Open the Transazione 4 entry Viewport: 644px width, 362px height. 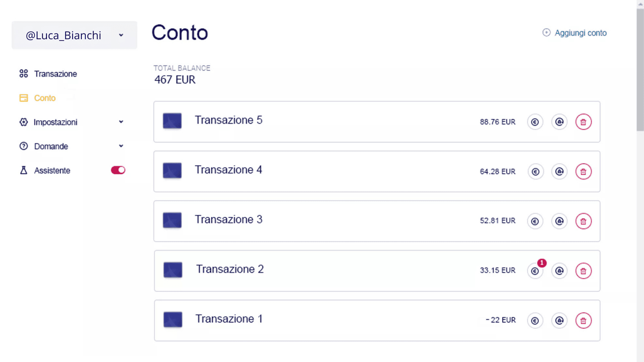pos(228,170)
